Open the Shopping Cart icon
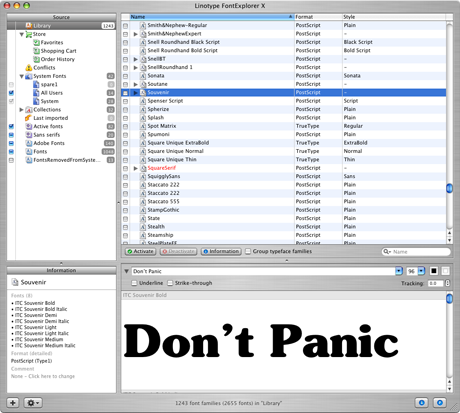 [x=36, y=51]
